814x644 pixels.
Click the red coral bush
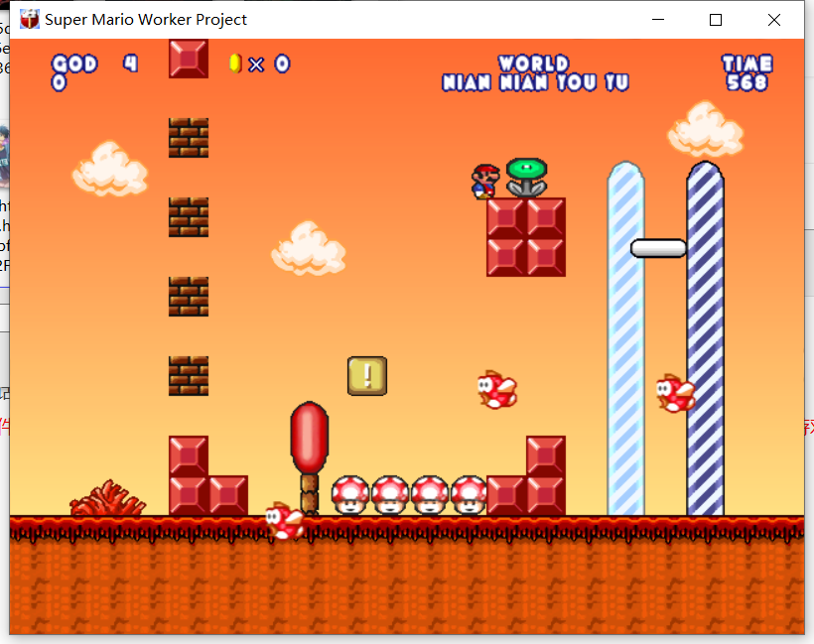tap(108, 498)
